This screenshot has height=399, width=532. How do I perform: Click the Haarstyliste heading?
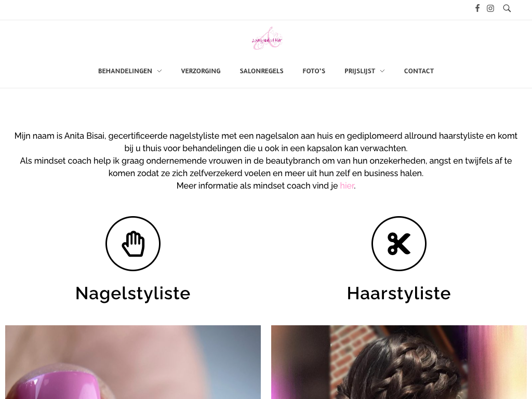[x=399, y=293]
